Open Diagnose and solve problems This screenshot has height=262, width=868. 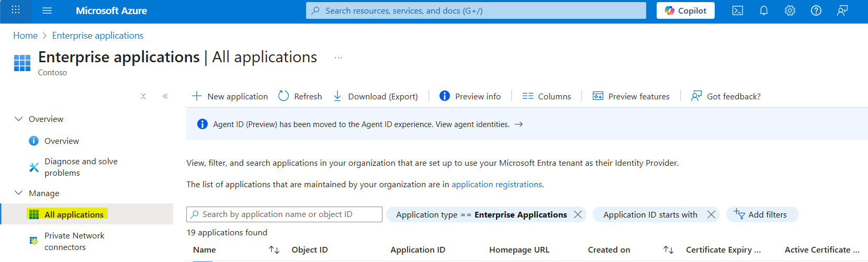pyautogui.click(x=81, y=167)
